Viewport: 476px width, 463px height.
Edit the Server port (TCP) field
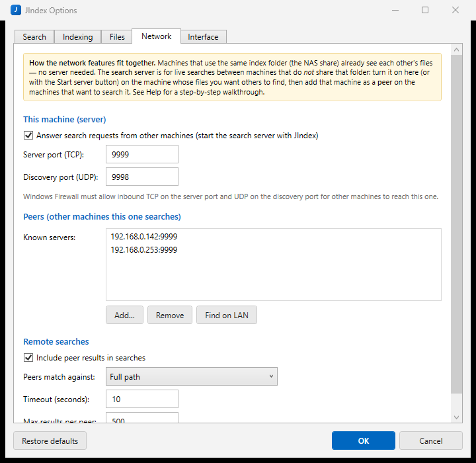point(141,154)
